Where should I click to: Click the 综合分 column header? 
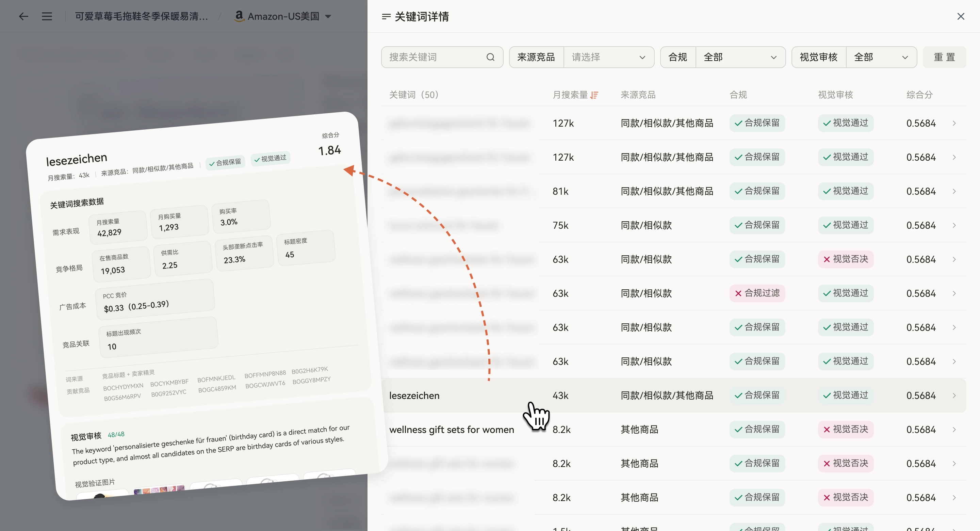coord(919,95)
